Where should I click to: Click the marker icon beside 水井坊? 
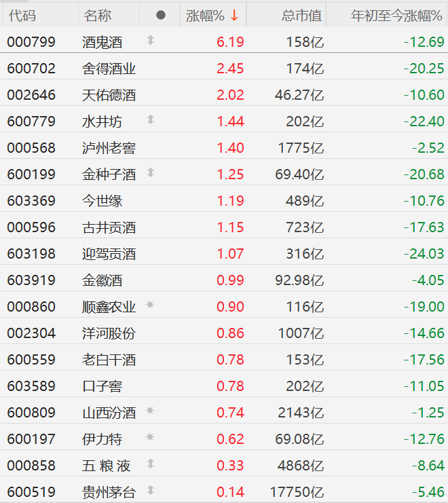[151, 120]
